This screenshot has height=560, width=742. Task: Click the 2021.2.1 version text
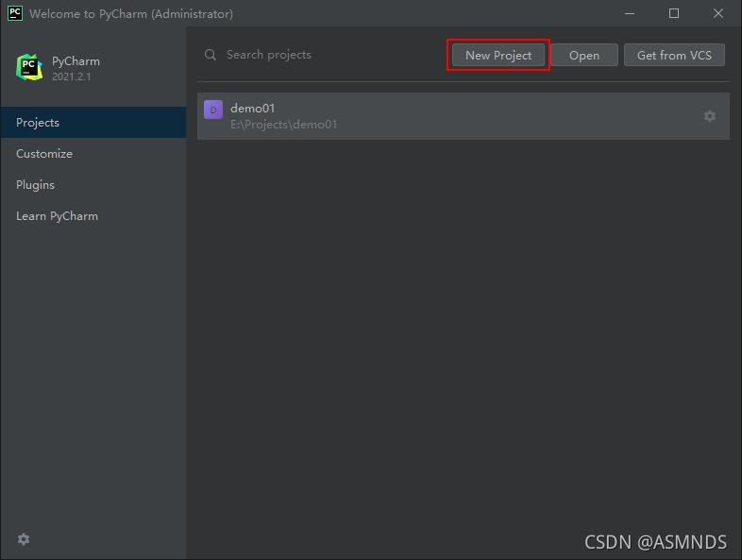click(72, 76)
